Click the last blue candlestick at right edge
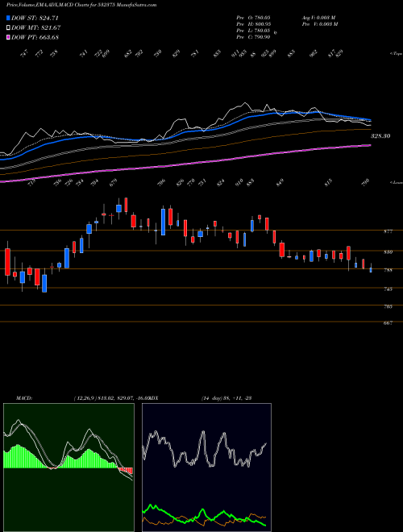The image size is (403, 532). point(371,270)
